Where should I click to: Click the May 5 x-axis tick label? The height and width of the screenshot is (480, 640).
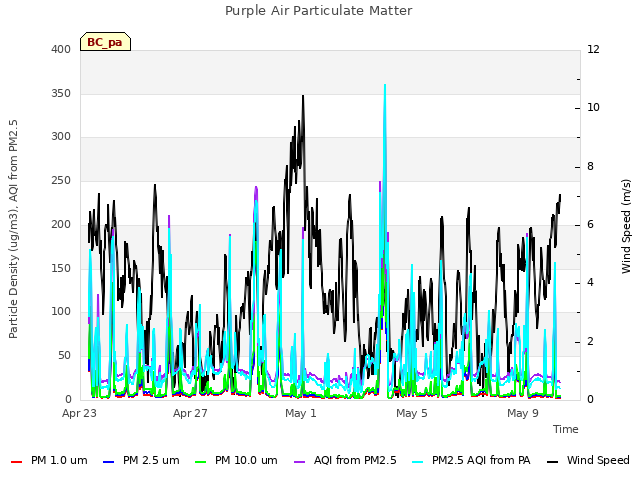point(412,413)
